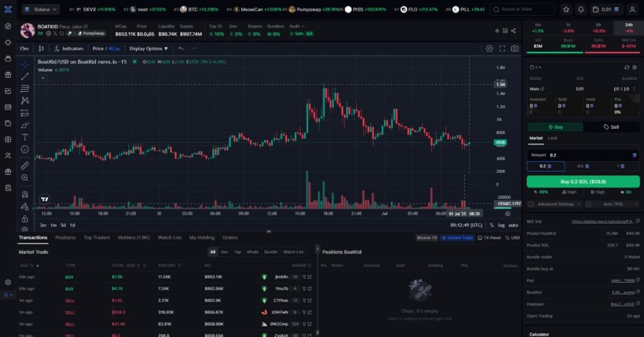Screen dimensions: 644x337
Task: Collapse the Volume indicator legend
Action: 43,77
